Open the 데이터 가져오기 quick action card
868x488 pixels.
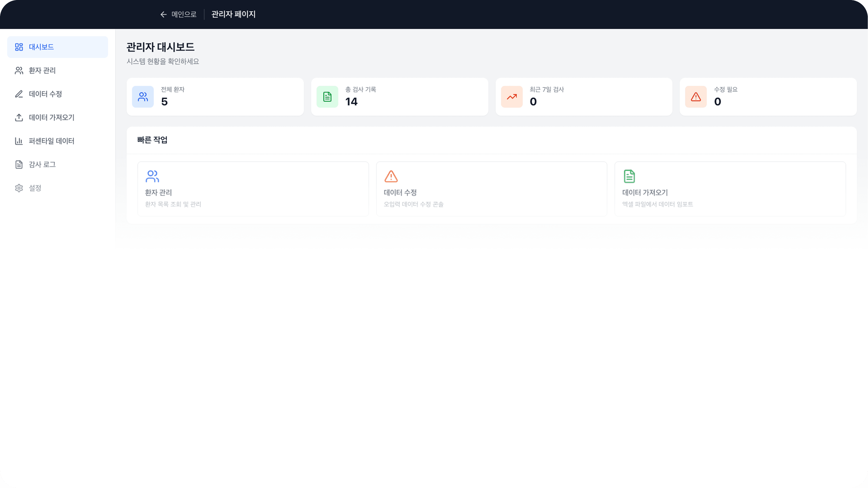(x=730, y=189)
